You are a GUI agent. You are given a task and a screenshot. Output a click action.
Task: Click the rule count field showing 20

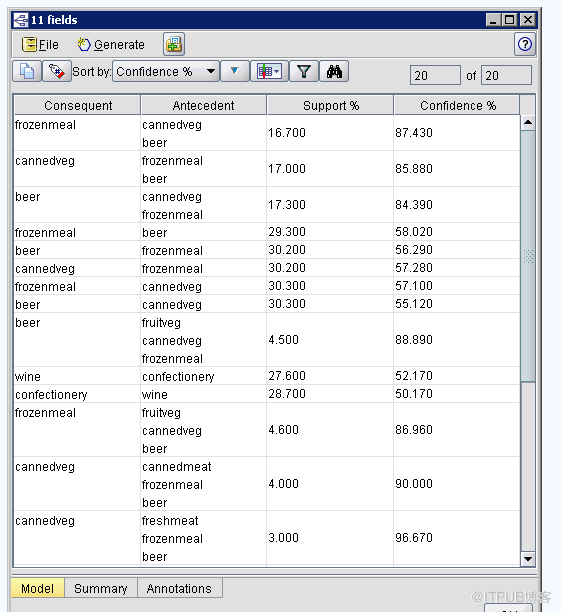[x=435, y=75]
